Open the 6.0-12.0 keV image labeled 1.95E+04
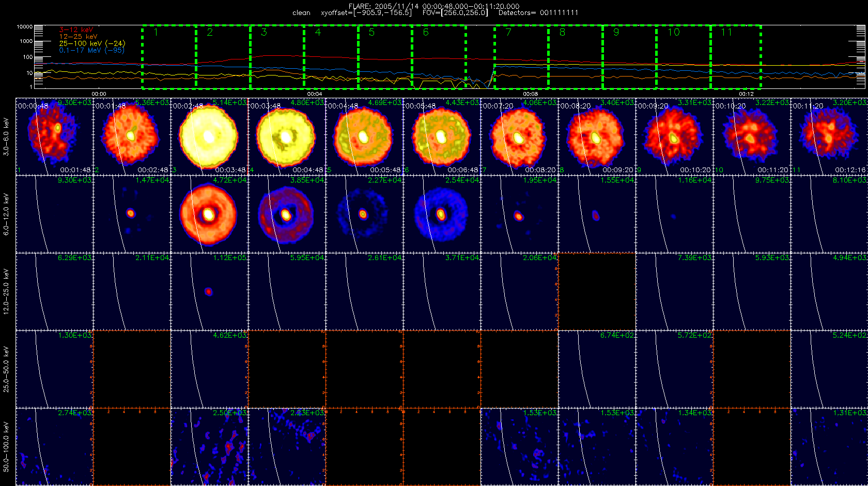 pyautogui.click(x=519, y=214)
